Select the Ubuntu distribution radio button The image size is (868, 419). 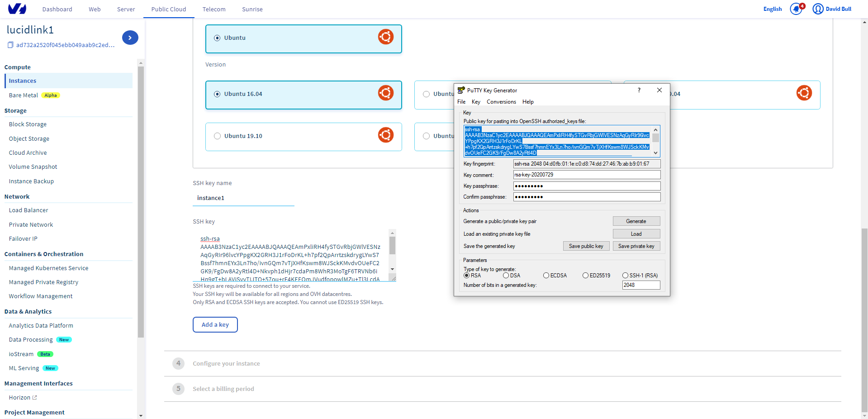pos(217,38)
